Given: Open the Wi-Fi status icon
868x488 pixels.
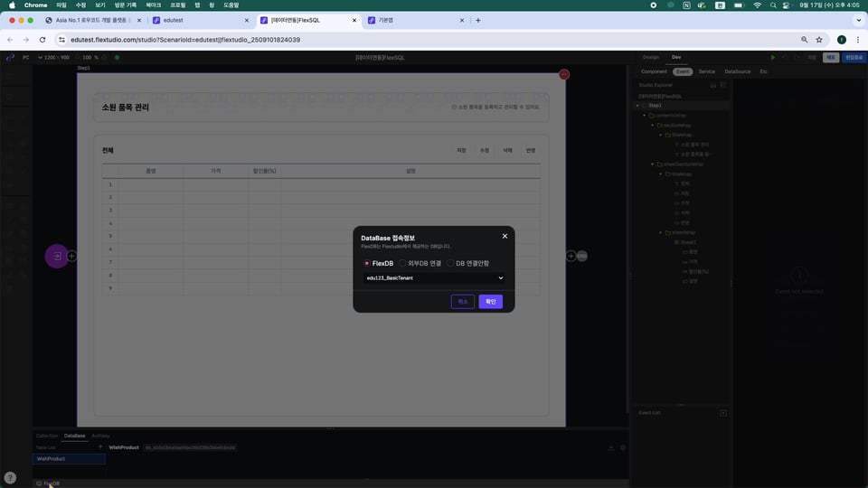Looking at the screenshot, I should [x=757, y=5].
